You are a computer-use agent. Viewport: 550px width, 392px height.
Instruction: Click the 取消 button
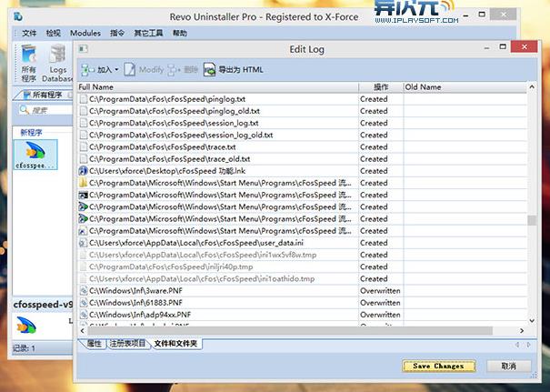pyautogui.click(x=508, y=366)
